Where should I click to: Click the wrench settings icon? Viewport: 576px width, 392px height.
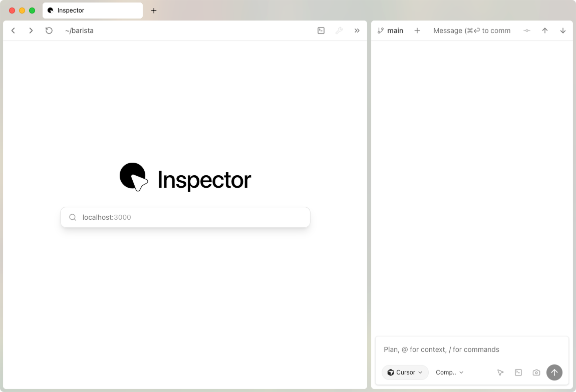339,31
